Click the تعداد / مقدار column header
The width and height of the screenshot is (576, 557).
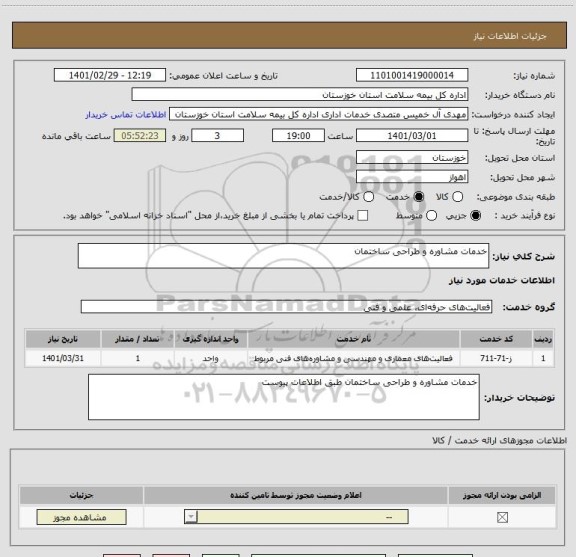pyautogui.click(x=137, y=339)
